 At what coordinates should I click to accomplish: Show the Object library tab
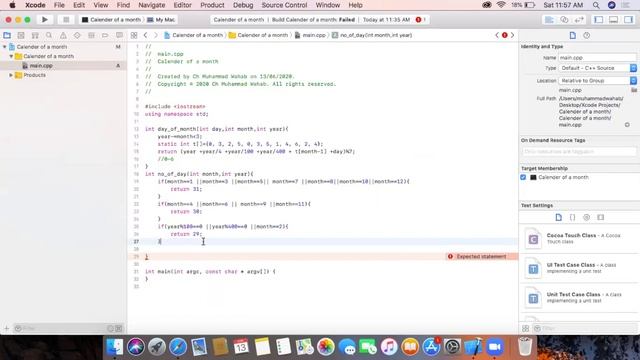[x=587, y=218]
